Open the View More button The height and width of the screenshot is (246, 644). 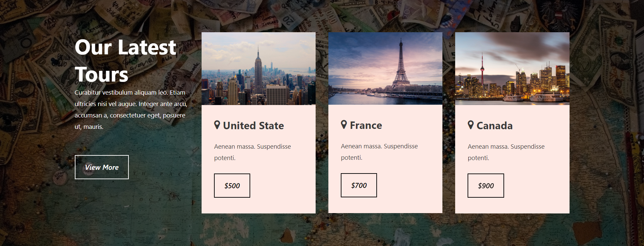[102, 167]
